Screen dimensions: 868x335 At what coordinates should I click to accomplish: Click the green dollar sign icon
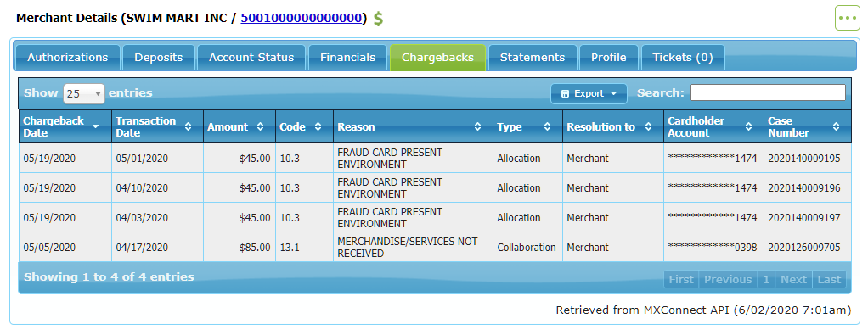coord(378,19)
